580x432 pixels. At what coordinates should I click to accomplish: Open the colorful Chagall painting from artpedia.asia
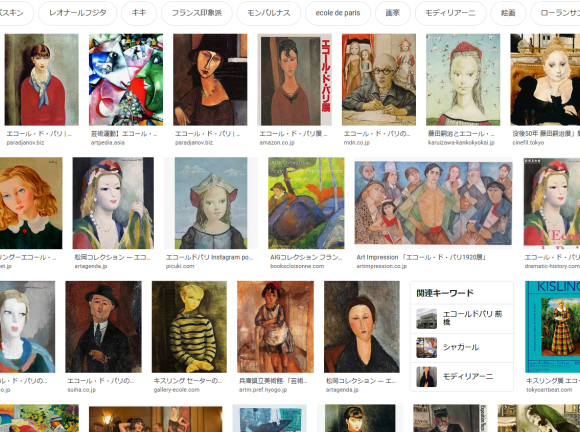[x=126, y=80]
